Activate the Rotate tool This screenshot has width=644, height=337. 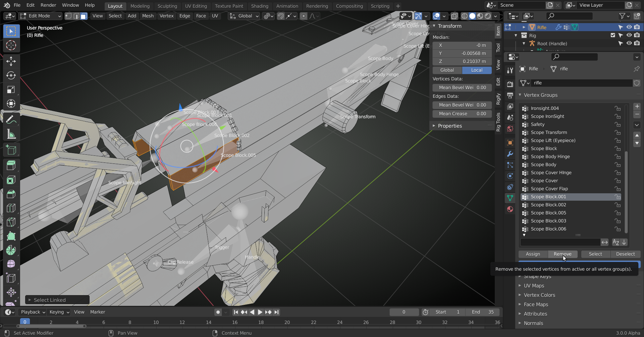tap(11, 75)
